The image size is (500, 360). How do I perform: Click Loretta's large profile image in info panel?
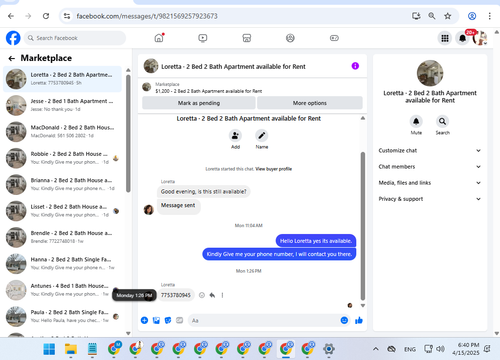click(x=430, y=73)
